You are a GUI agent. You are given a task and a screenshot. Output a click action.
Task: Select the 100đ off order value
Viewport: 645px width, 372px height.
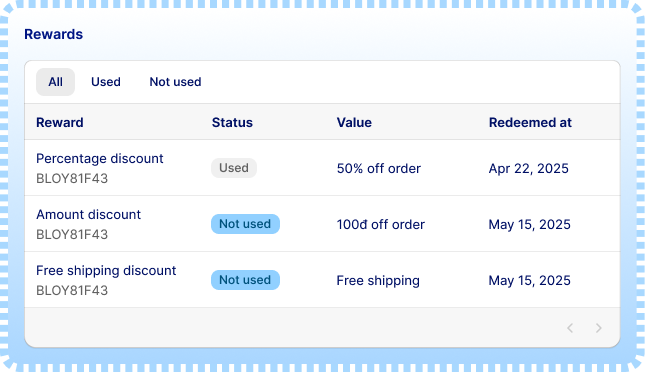pos(381,224)
